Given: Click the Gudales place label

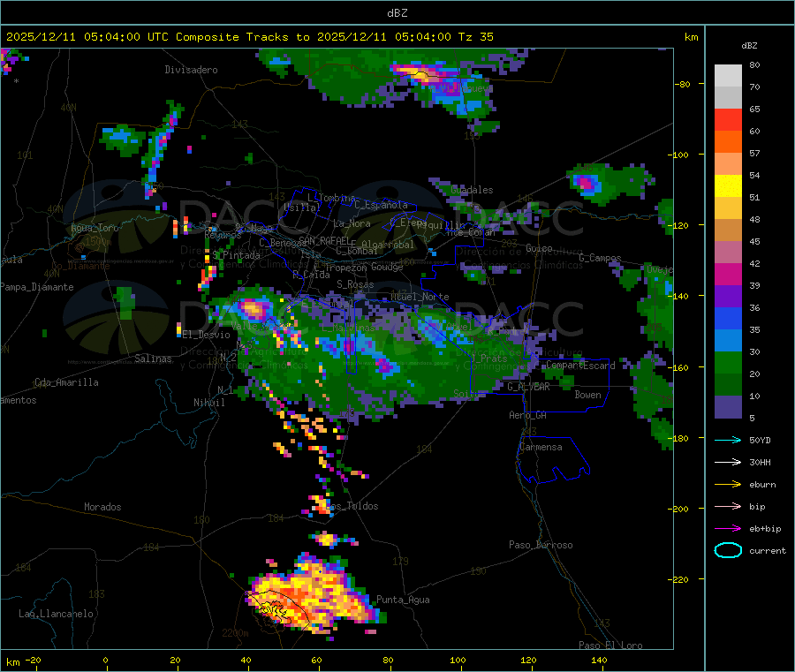Looking at the screenshot, I should (x=472, y=190).
